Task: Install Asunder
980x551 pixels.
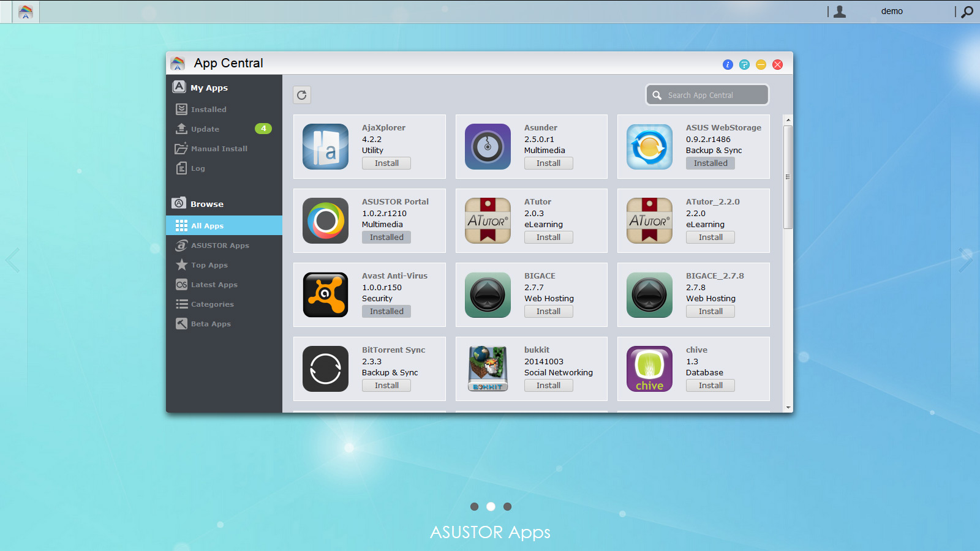Action: (x=549, y=163)
